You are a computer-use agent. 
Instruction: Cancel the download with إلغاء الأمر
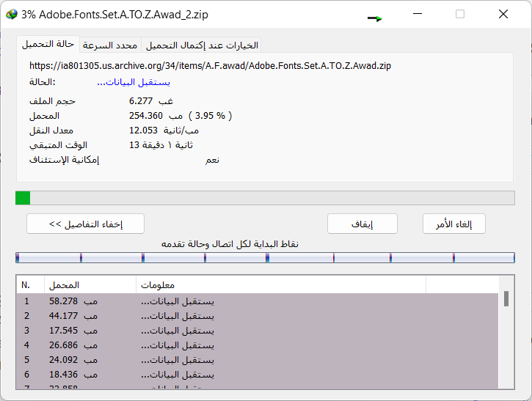454,224
